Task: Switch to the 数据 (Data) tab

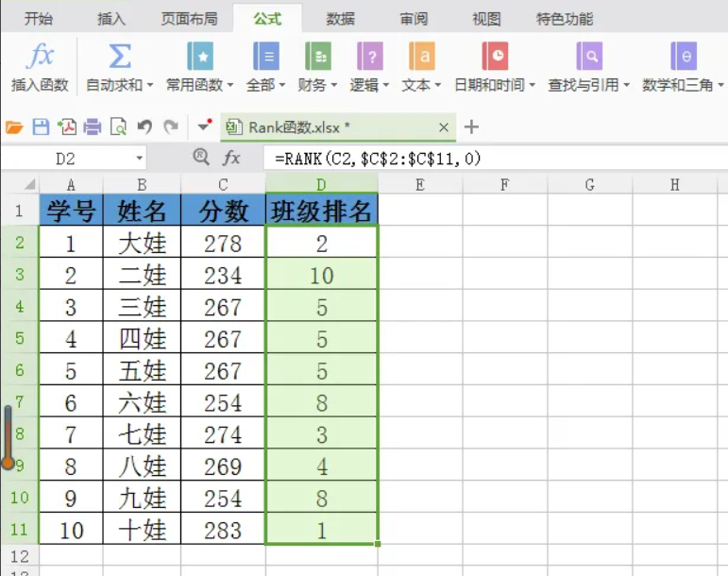Action: coord(340,19)
